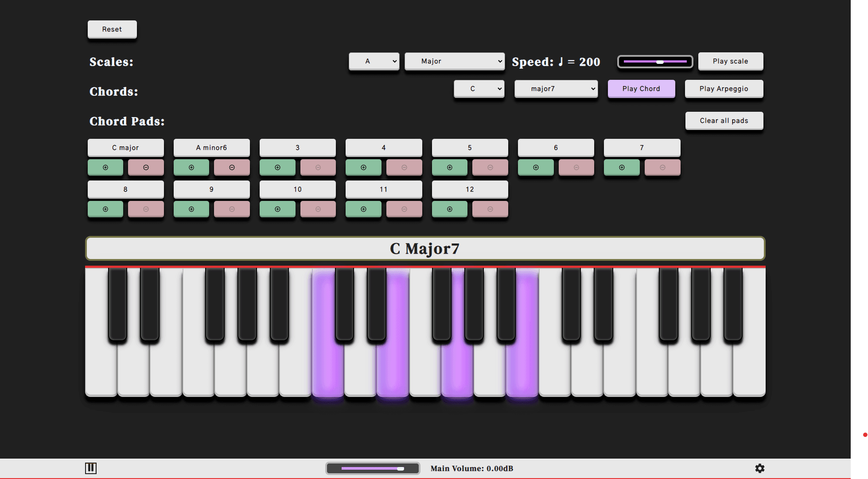The width and height of the screenshot is (868, 479).
Task: Click the piano keyboard icon in bottom bar
Action: [91, 468]
